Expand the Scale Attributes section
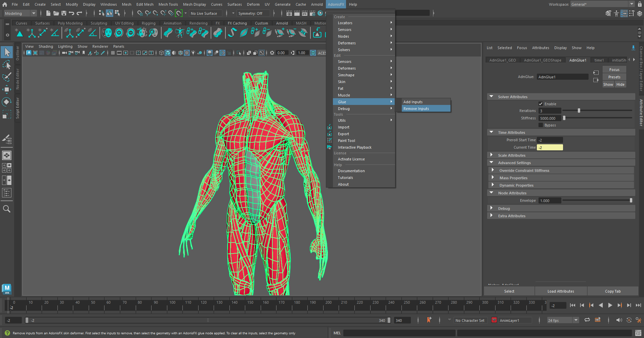This screenshot has width=644, height=338. coord(491,155)
